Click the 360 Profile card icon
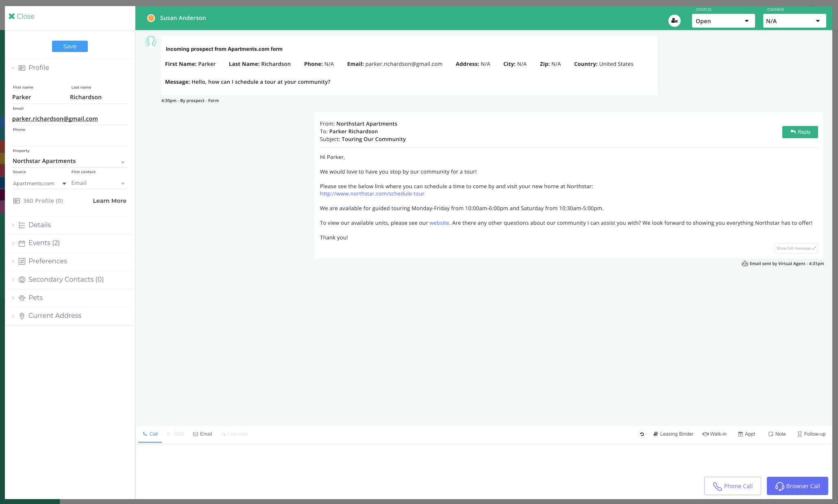This screenshot has width=838, height=504. coord(17,201)
